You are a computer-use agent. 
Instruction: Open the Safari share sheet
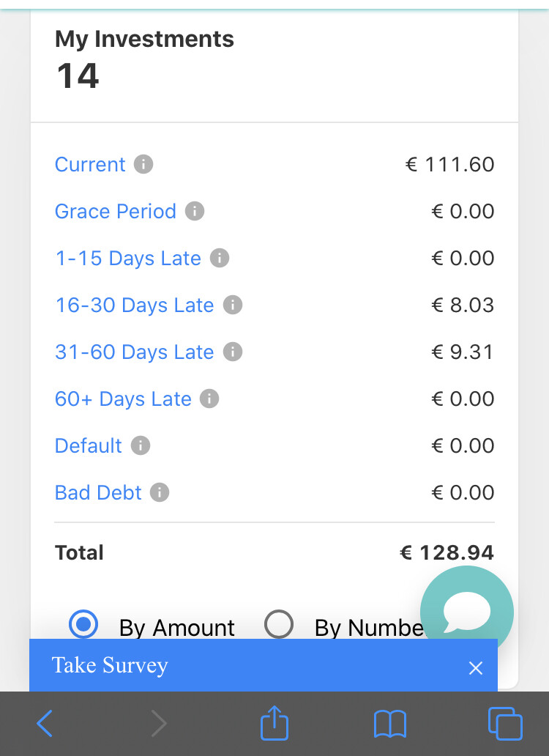point(274,722)
